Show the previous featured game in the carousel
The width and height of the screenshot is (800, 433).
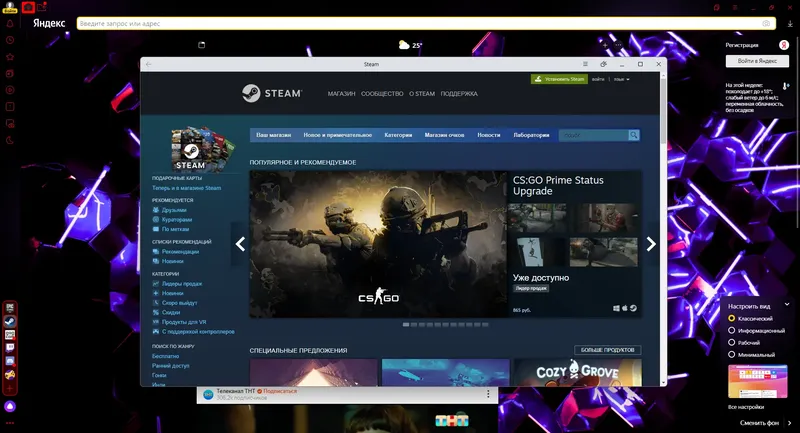(x=240, y=244)
